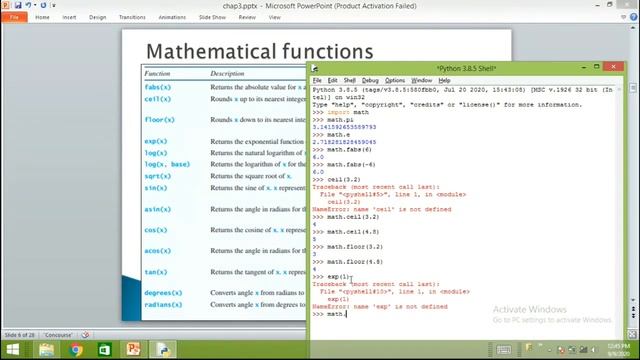Click the 'sqrt(x)' function entry on the slide
The width and height of the screenshot is (640, 360).
(158, 176)
